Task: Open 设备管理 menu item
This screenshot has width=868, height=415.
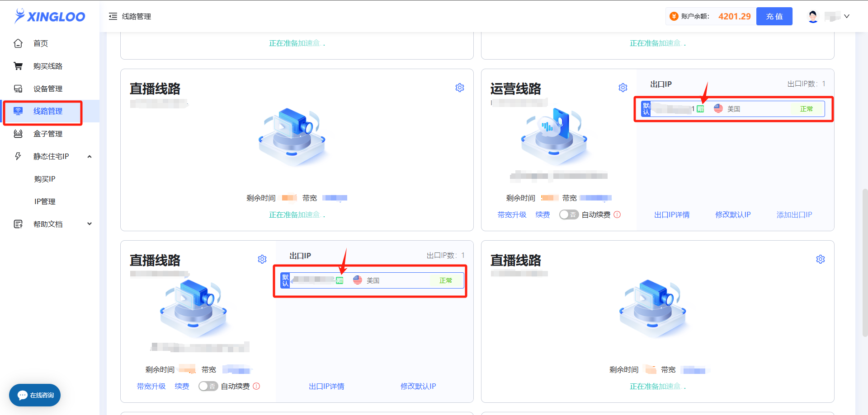Action: click(x=48, y=89)
